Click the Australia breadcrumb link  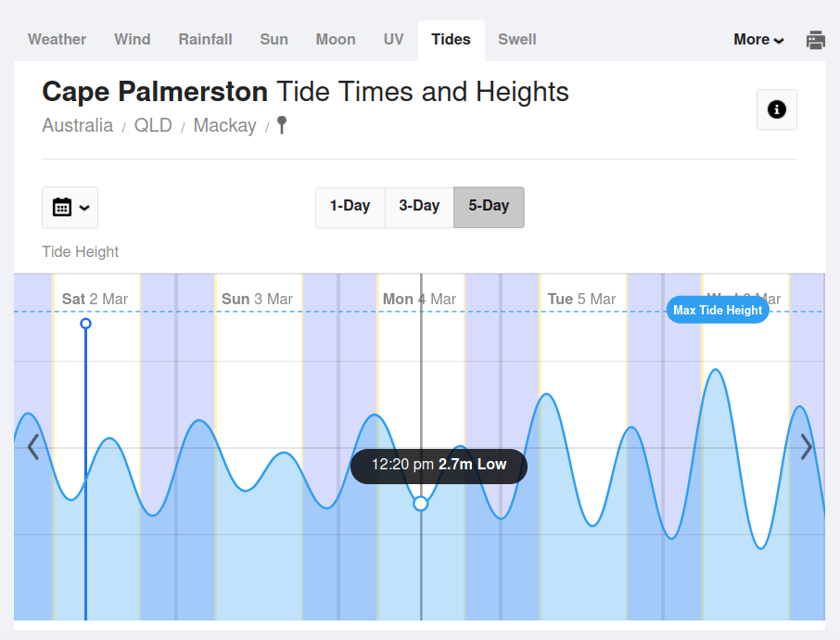(x=78, y=125)
